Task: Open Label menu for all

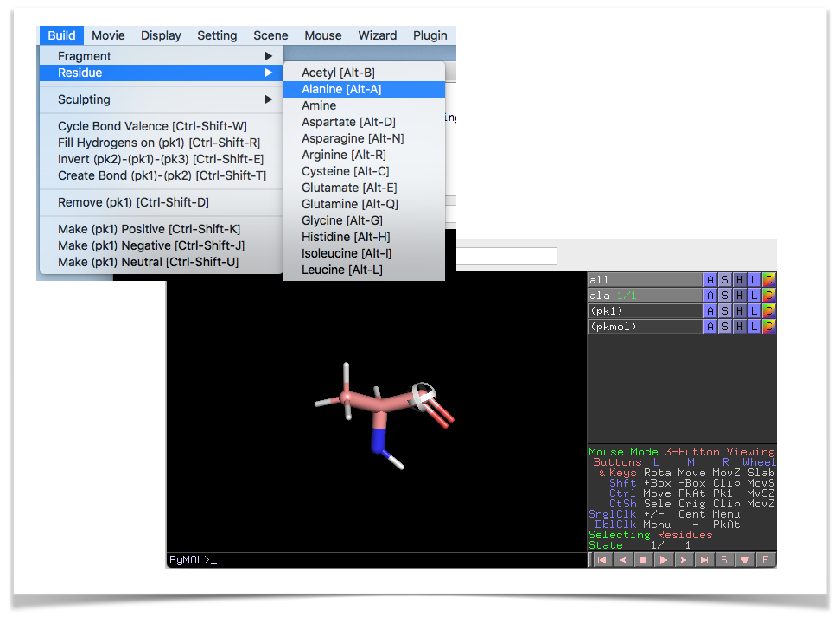Action: [754, 280]
